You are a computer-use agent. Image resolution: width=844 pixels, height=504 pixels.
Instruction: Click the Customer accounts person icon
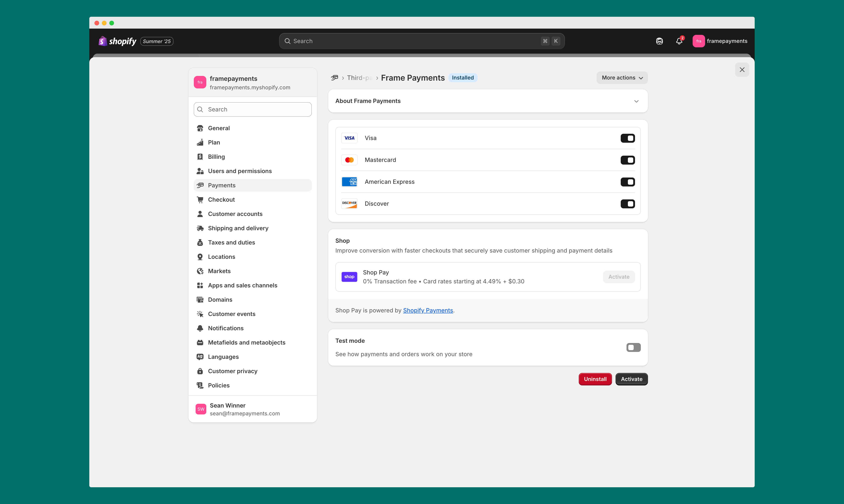tap(200, 214)
